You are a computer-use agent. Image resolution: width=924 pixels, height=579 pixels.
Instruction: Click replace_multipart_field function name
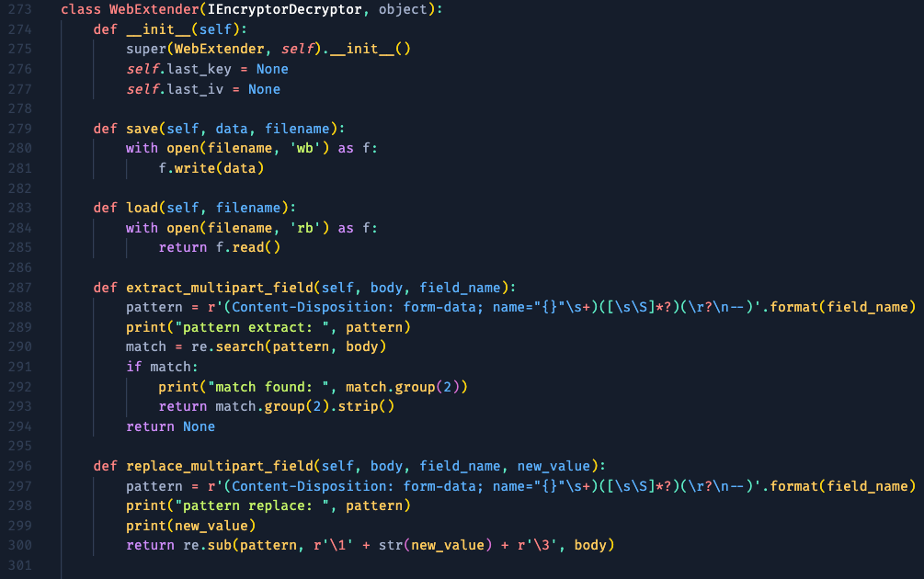(x=220, y=466)
